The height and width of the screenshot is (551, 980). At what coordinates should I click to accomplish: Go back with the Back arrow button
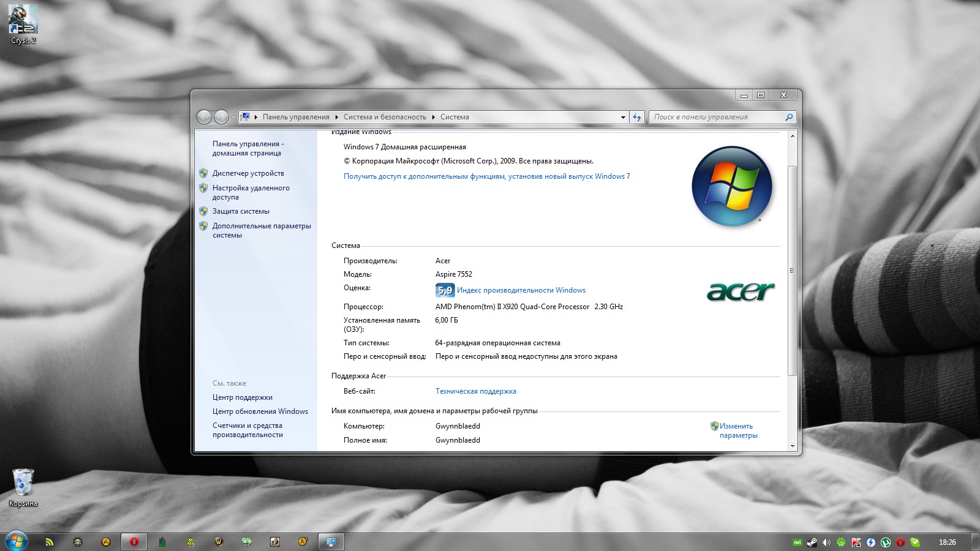tap(204, 117)
